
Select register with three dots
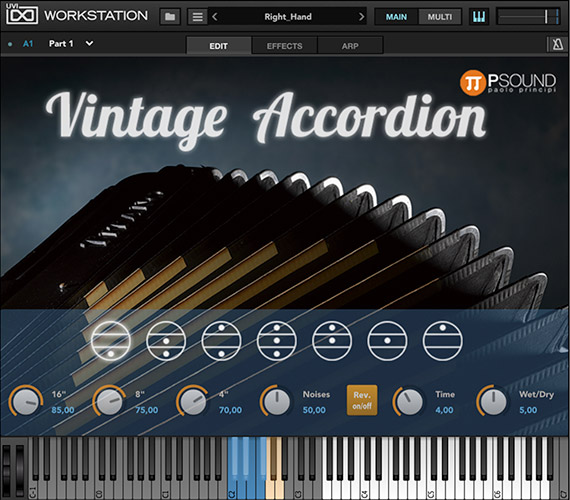[277, 341]
